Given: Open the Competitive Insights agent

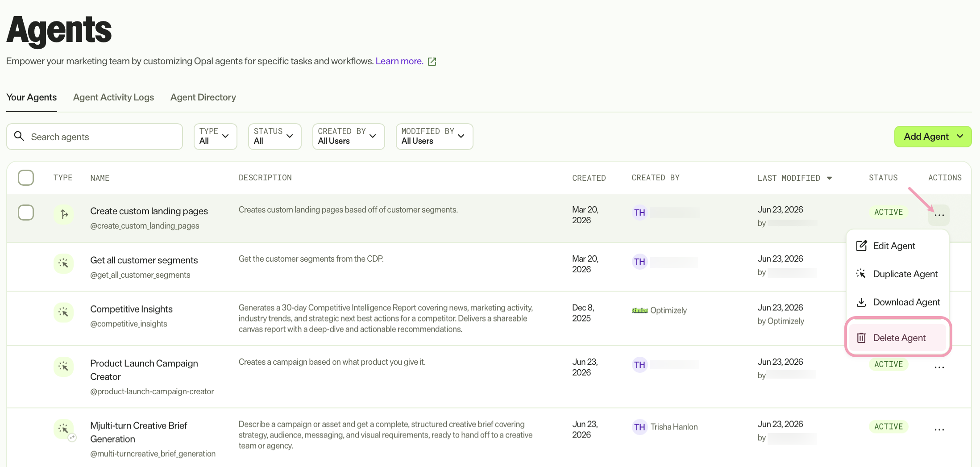Looking at the screenshot, I should (x=131, y=309).
